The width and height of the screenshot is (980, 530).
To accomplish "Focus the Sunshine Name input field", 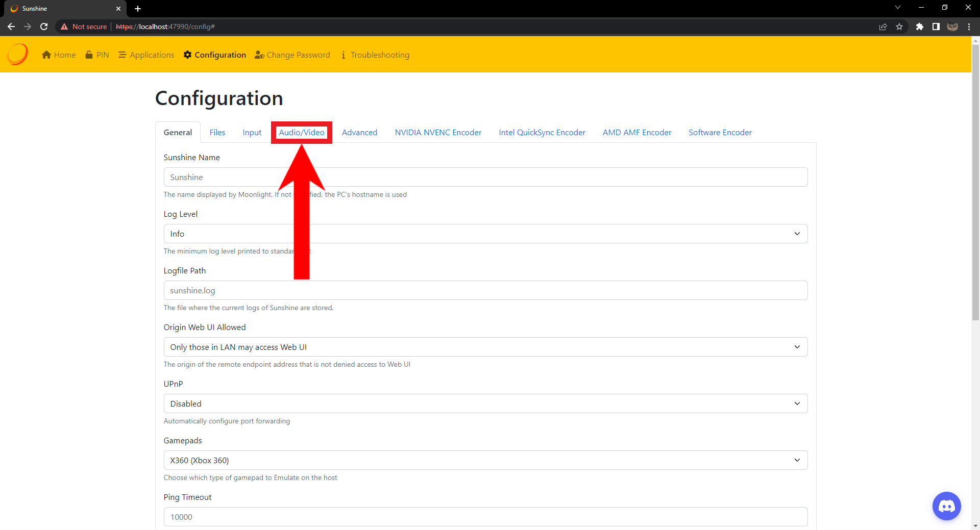I will pos(485,177).
